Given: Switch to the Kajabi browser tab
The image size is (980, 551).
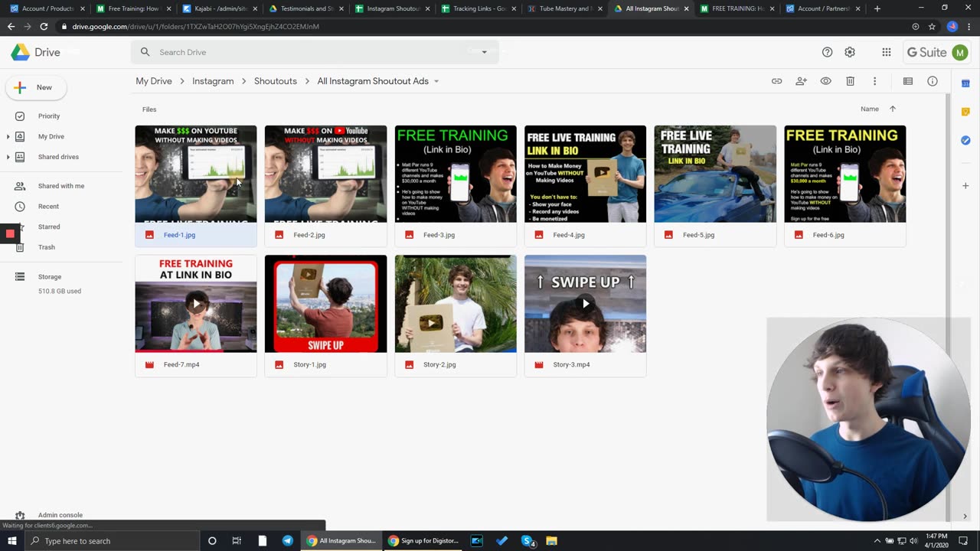Looking at the screenshot, I should pyautogui.click(x=219, y=8).
